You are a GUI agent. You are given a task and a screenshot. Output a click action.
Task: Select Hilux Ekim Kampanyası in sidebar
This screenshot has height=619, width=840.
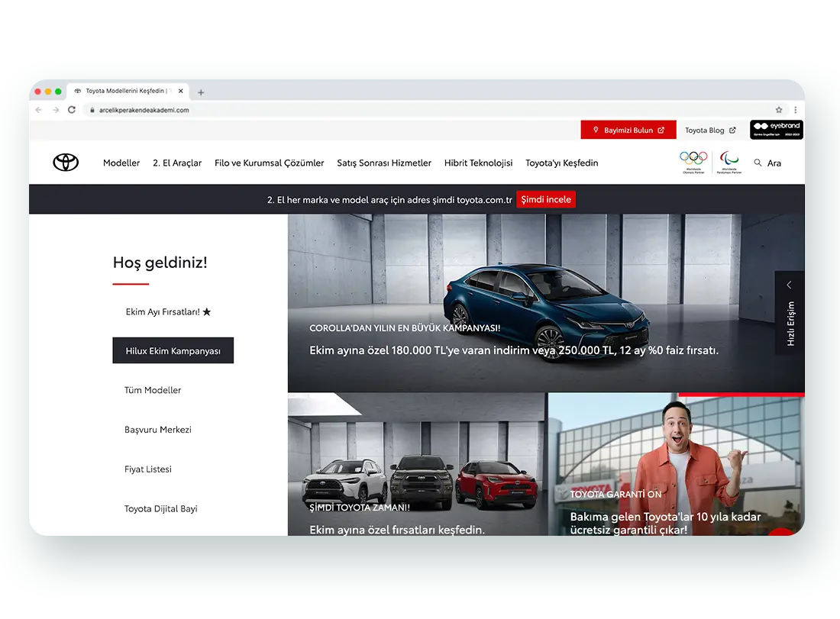(x=173, y=351)
